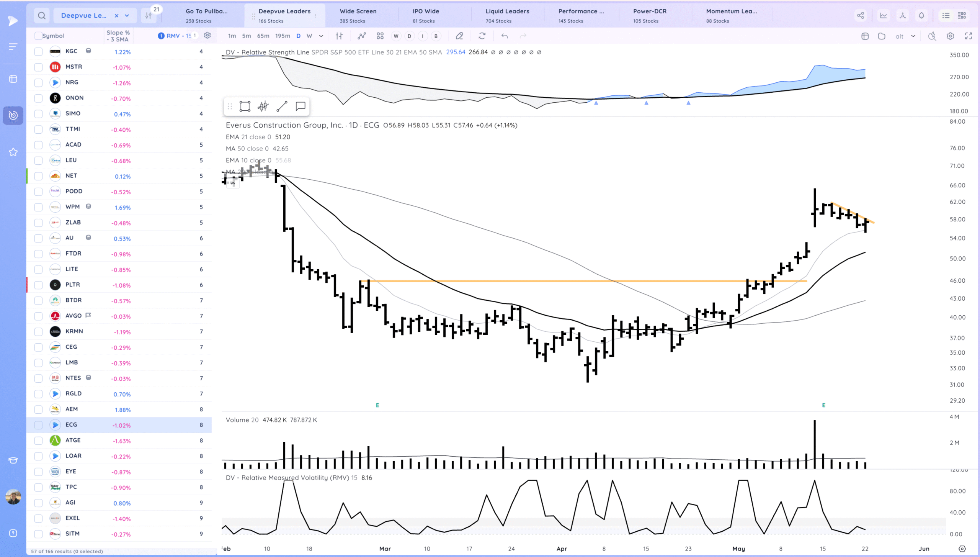Expand the Deepvue Leaders list dropdown chevron
Viewport: 980px width, 557px height.
coord(127,16)
